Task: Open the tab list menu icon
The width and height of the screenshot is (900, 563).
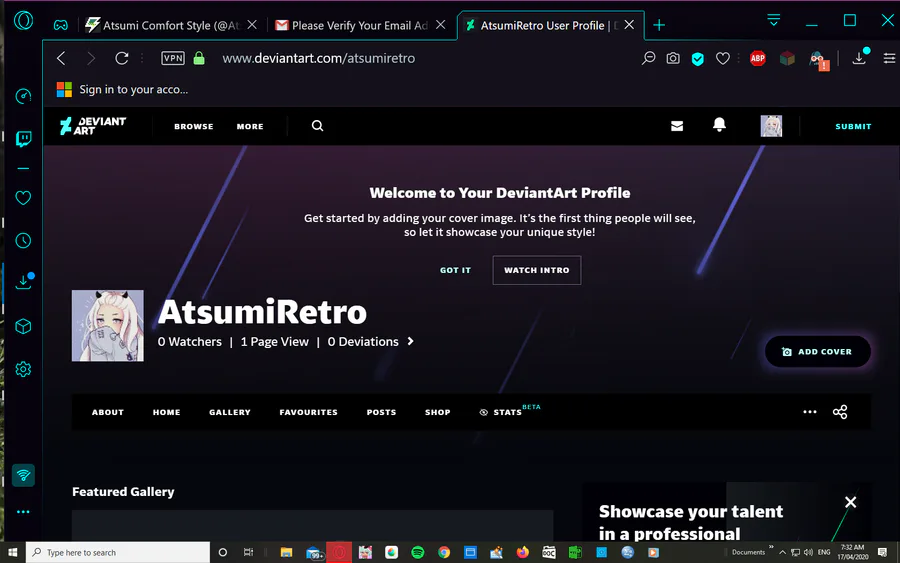Action: [774, 21]
